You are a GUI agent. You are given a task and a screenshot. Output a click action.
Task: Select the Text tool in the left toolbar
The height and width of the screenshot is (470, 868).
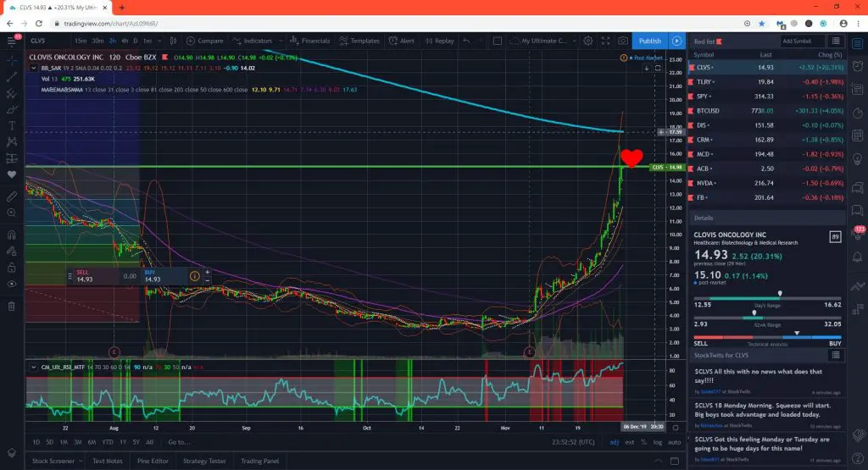[12, 125]
